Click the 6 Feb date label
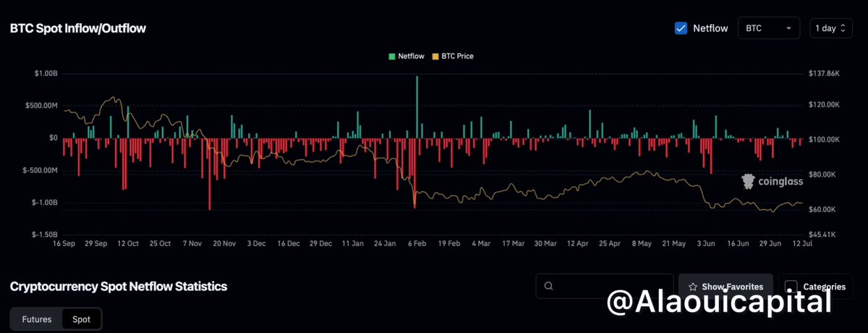Viewport: 868px width, 333px height. pyautogui.click(x=417, y=244)
